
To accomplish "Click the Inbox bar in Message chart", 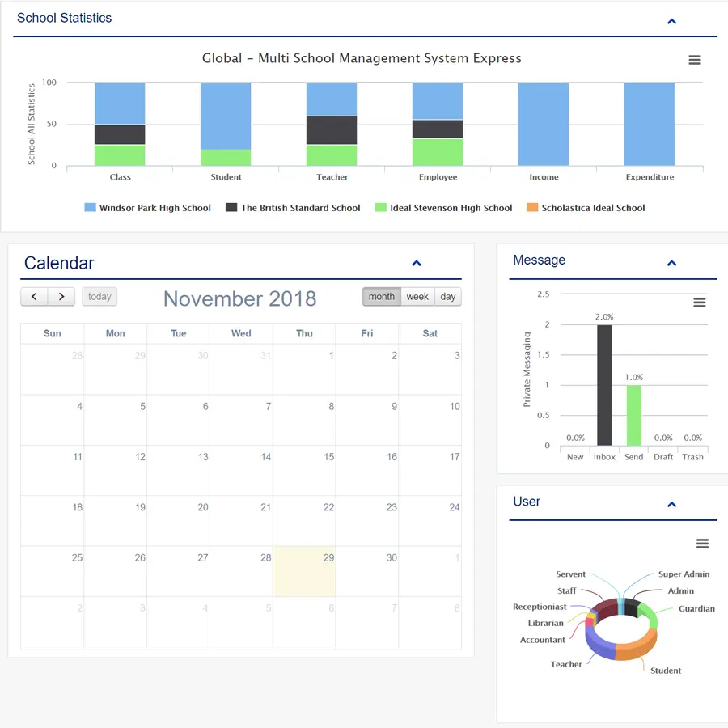I will click(x=604, y=385).
